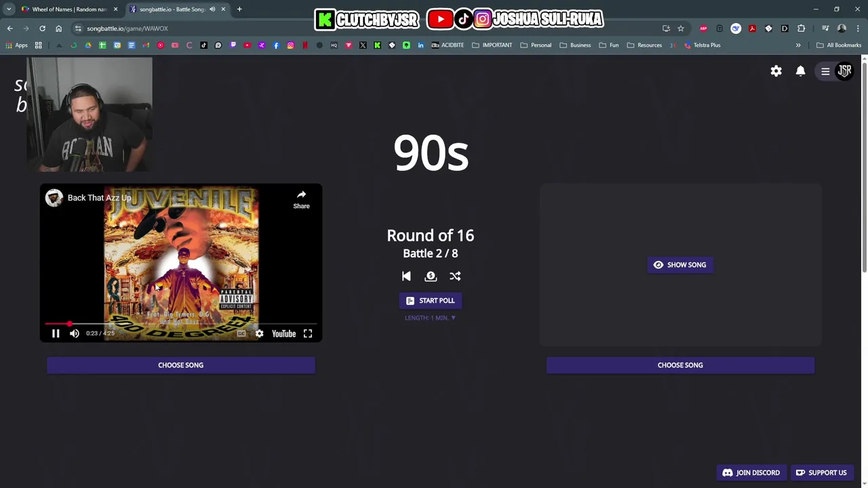The width and height of the screenshot is (868, 488).
Task: Choose the right song
Action: point(680,365)
